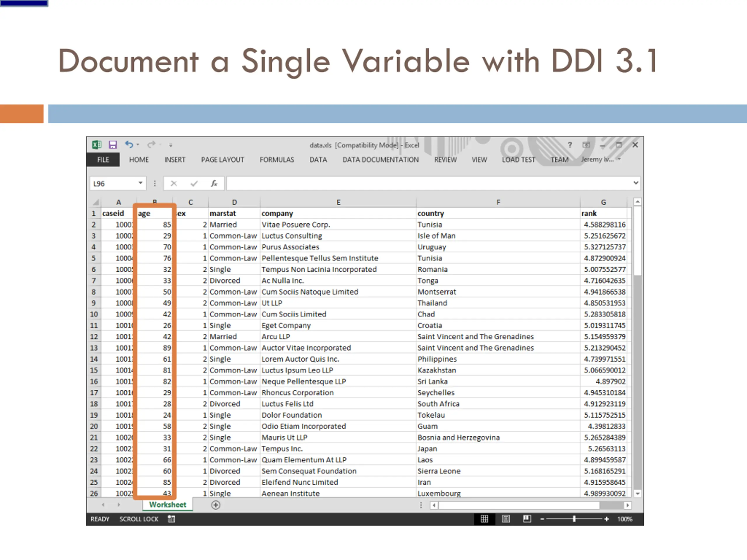The height and width of the screenshot is (560, 747).
Task: Switch to Page Layout view
Action: coord(506,519)
